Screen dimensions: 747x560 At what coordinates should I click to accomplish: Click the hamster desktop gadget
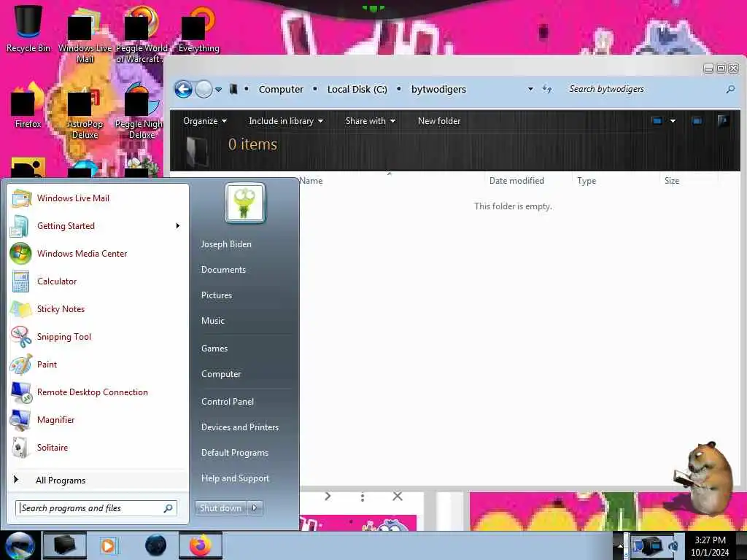704,478
